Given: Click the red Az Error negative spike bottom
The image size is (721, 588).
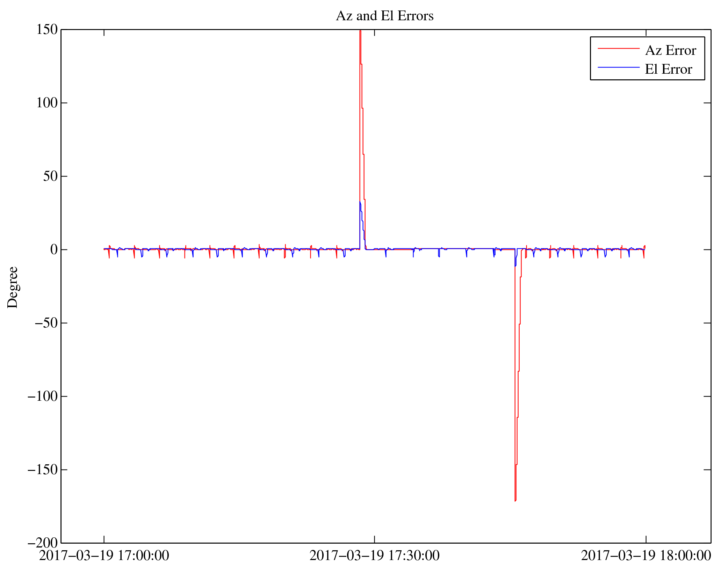Looking at the screenshot, I should [515, 501].
